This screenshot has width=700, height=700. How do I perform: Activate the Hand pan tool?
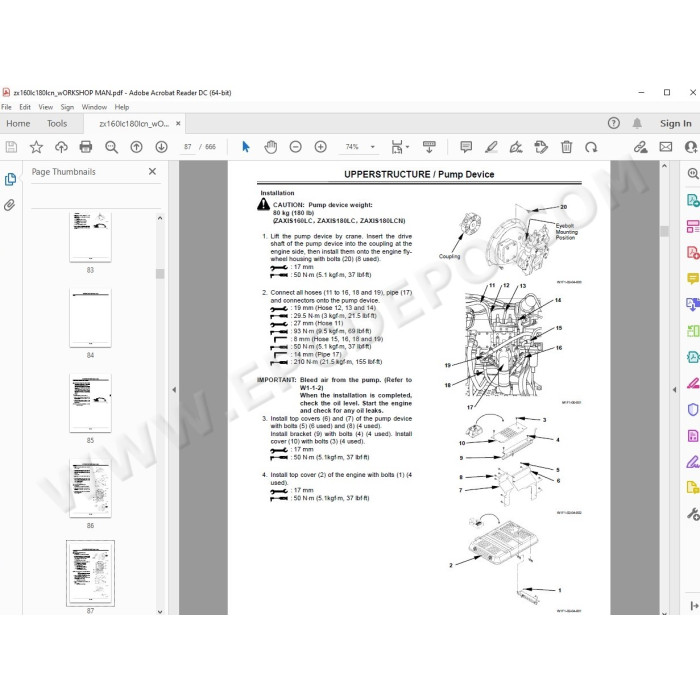tap(271, 147)
